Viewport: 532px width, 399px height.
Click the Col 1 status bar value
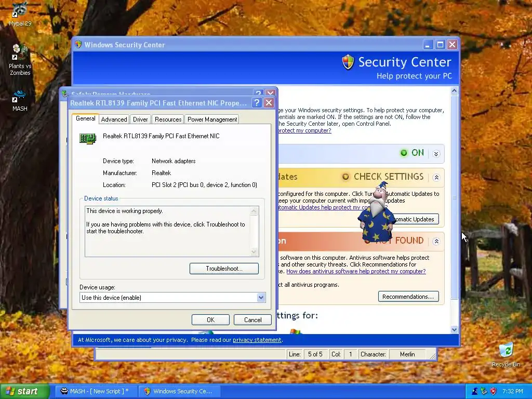point(350,354)
